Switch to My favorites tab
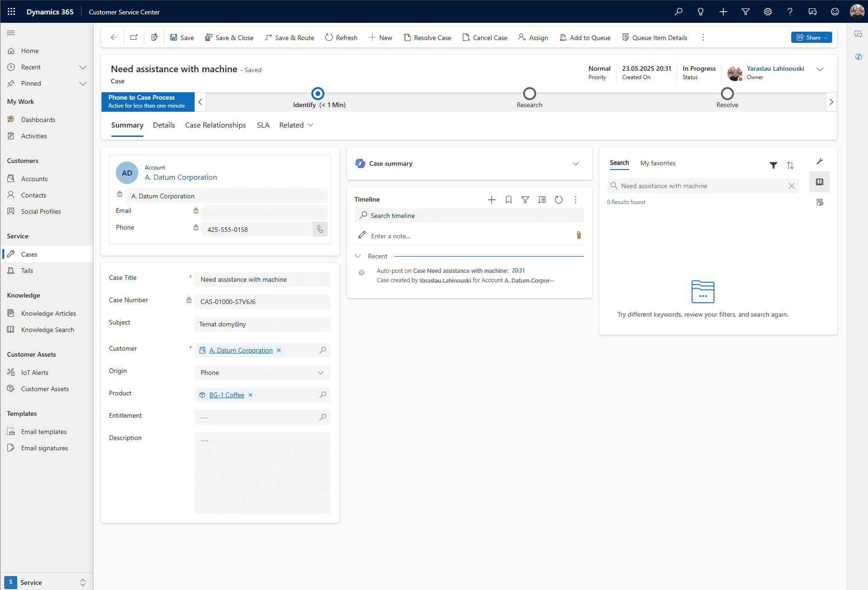Image resolution: width=868 pixels, height=590 pixels. pos(658,163)
